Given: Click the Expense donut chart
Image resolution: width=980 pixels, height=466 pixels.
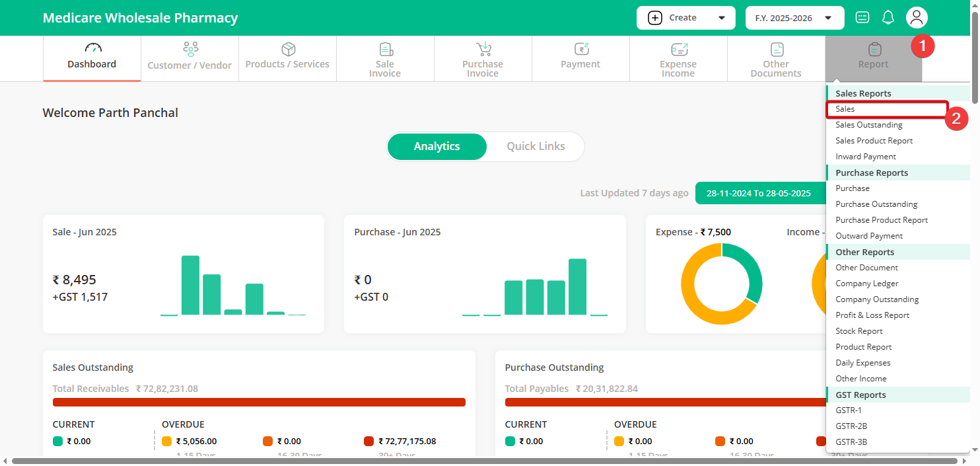Looking at the screenshot, I should tap(722, 284).
